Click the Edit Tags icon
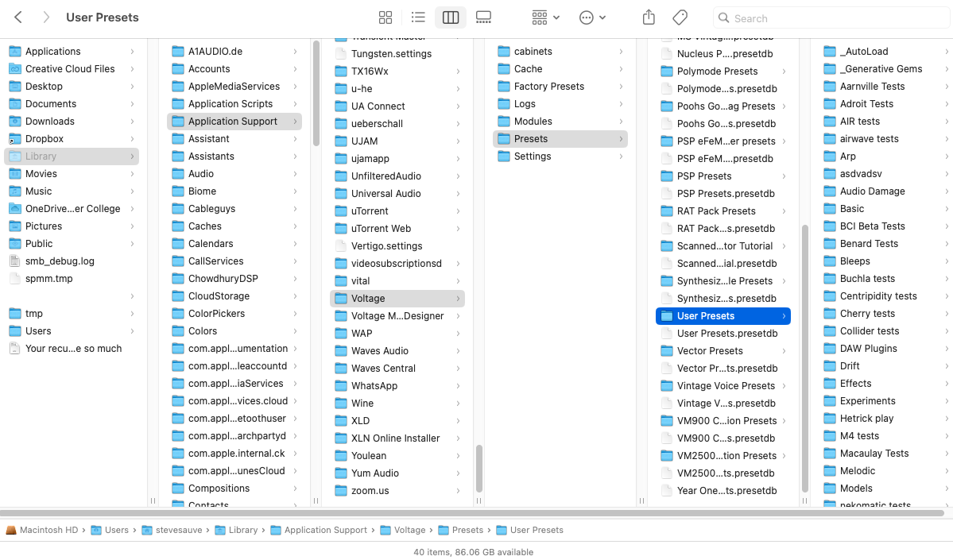 click(680, 17)
